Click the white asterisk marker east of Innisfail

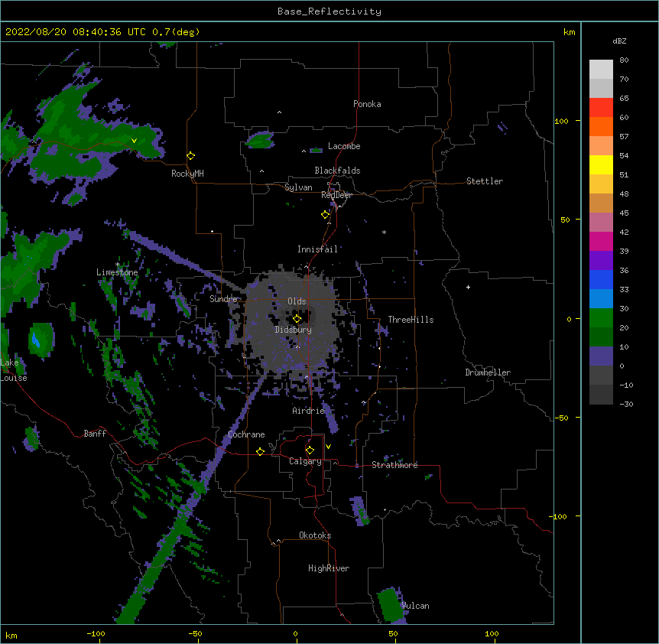coord(384,232)
